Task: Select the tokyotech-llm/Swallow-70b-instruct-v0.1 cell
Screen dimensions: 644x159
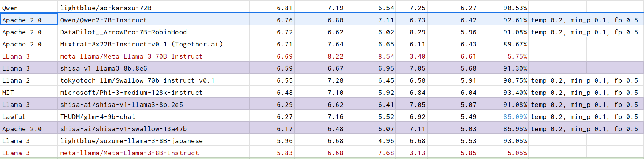Action: [137, 80]
